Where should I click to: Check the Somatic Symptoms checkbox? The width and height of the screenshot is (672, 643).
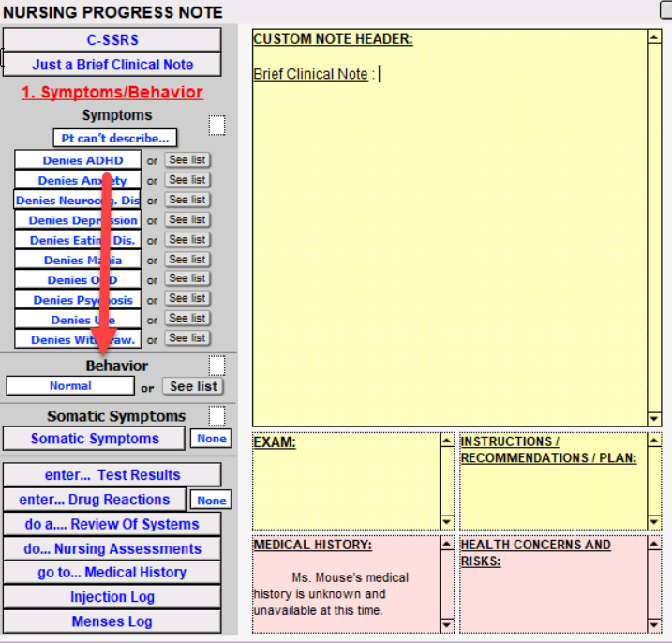(x=217, y=415)
